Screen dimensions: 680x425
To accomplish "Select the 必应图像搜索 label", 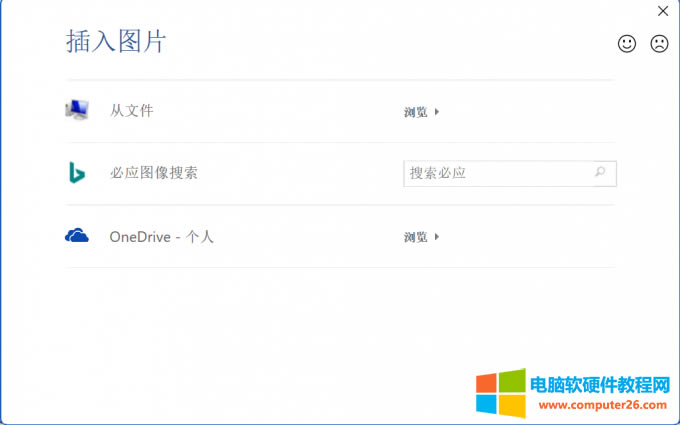I will pos(154,173).
